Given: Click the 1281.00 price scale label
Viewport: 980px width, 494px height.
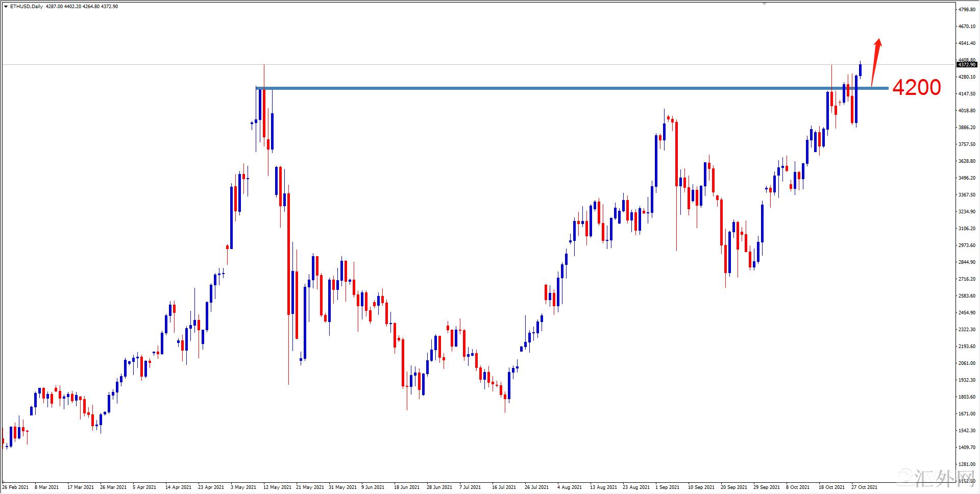Looking at the screenshot, I should (967, 464).
